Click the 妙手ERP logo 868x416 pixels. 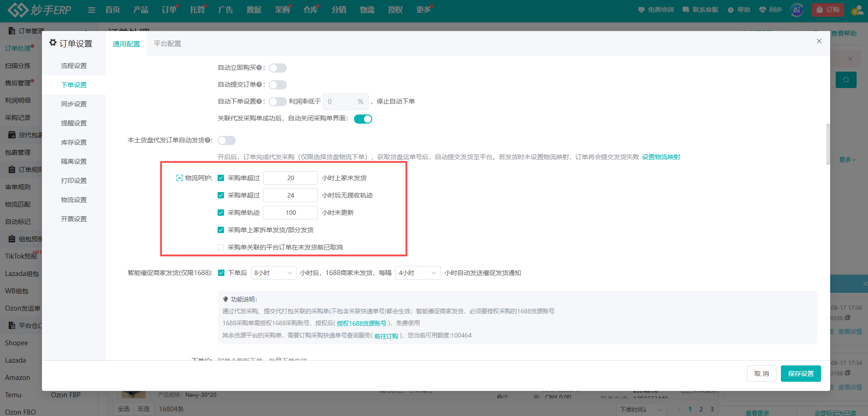(39, 10)
